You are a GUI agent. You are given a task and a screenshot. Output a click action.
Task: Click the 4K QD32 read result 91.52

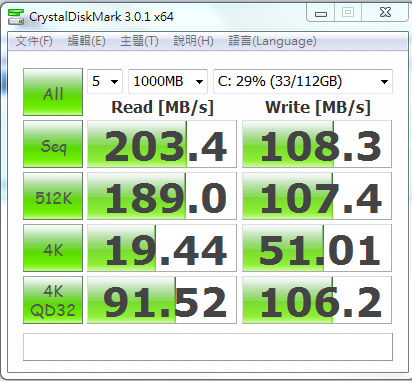[x=162, y=300]
